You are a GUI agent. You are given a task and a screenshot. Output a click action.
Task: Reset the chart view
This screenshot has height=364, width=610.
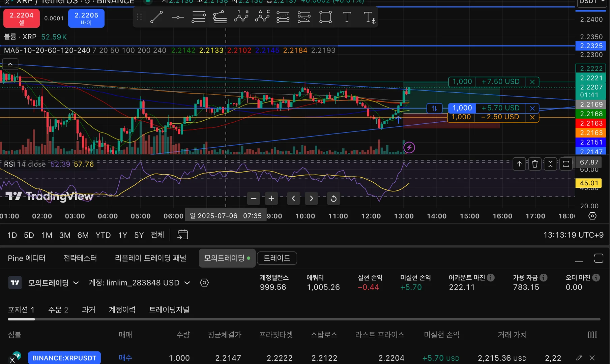333,199
